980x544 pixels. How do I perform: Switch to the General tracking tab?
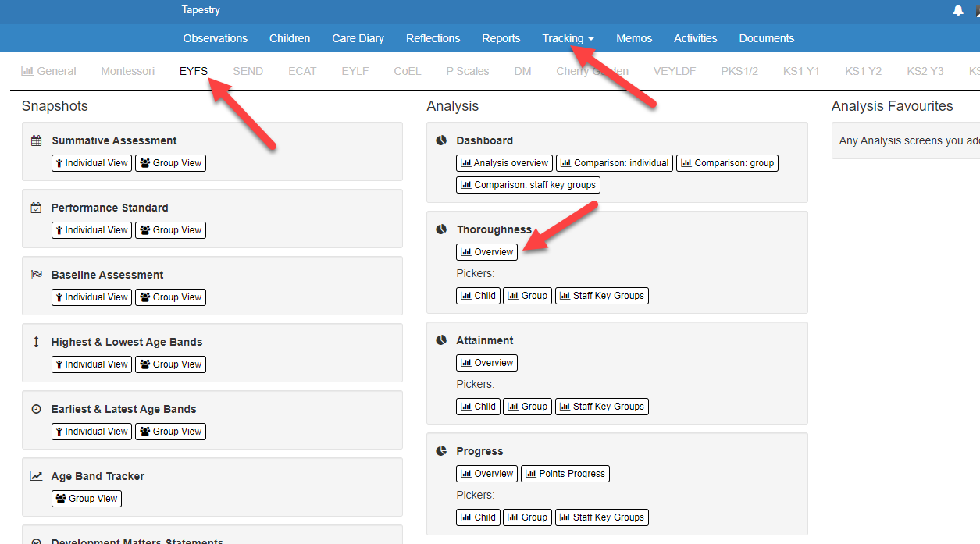[48, 71]
